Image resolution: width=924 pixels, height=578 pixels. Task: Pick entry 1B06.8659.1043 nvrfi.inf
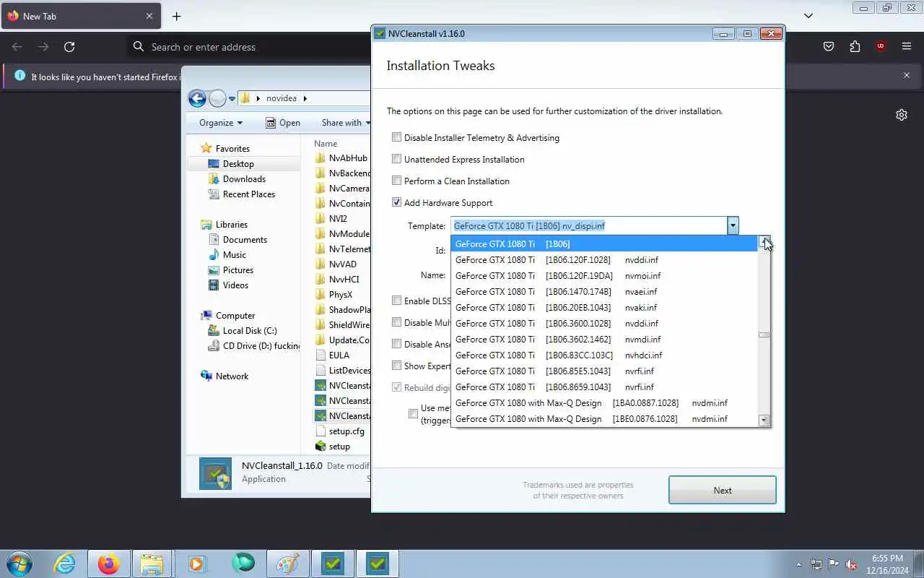[x=604, y=387]
